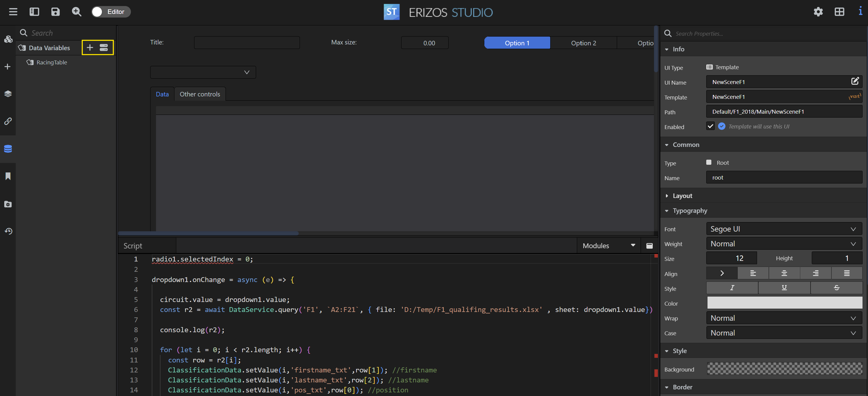Select the database data variables sidebar icon
The height and width of the screenshot is (396, 868).
8,149
